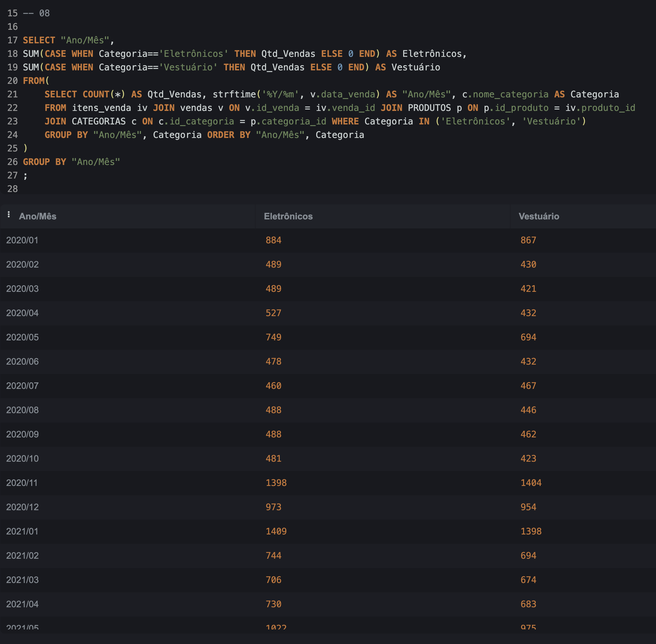Open the column options menu beside Ano/Mês

[x=9, y=215]
